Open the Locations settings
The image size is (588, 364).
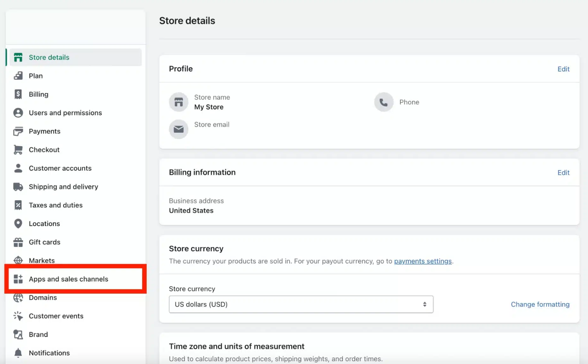click(x=76, y=224)
